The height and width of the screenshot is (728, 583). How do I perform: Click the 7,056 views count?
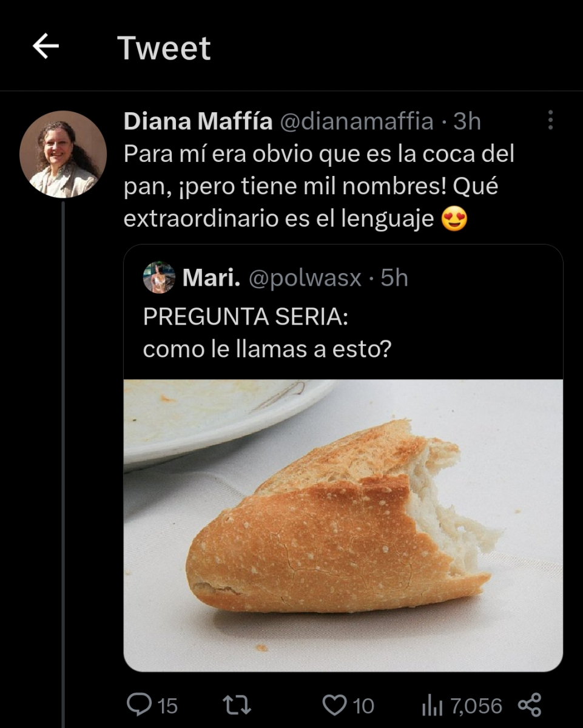point(476,706)
